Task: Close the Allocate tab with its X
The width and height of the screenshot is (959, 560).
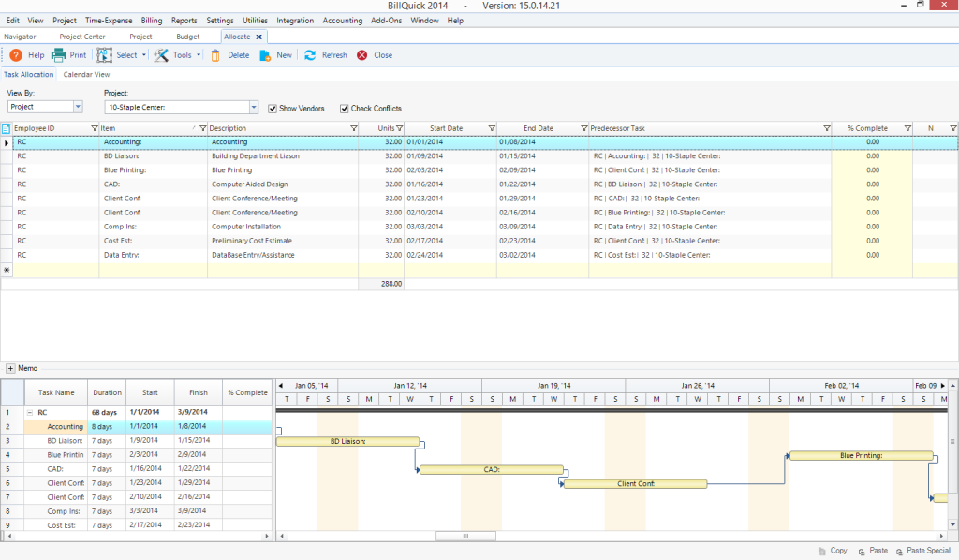Action: click(258, 37)
